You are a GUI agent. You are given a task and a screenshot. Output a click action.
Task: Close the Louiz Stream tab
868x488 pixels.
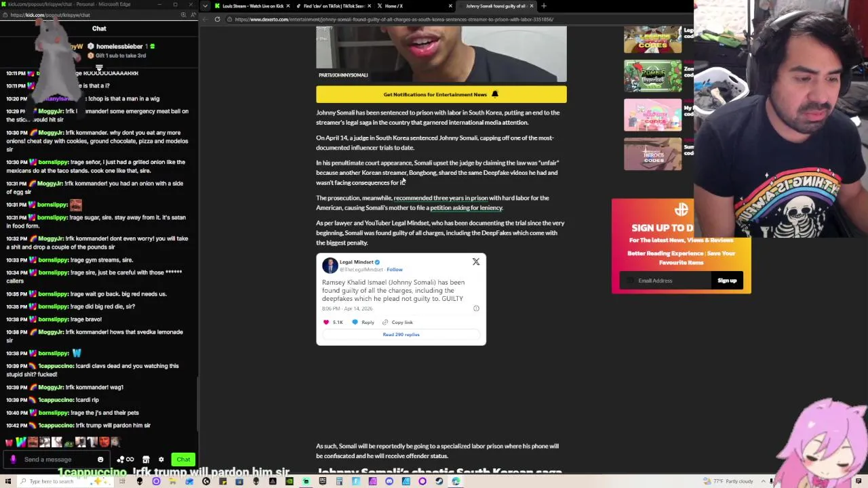(x=288, y=6)
